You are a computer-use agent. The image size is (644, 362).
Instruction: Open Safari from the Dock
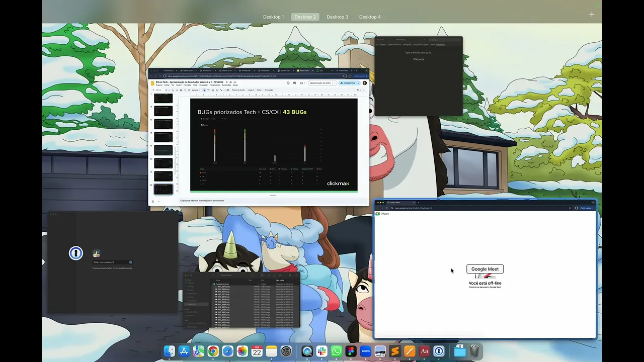228,351
